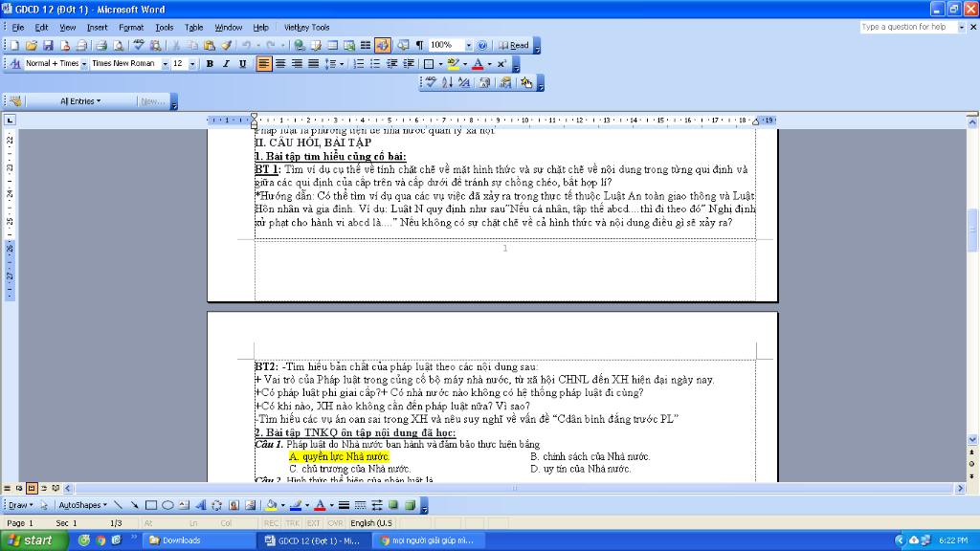This screenshot has width=980, height=551.
Task: Click the Fill Color paint bucket
Action: point(271,505)
